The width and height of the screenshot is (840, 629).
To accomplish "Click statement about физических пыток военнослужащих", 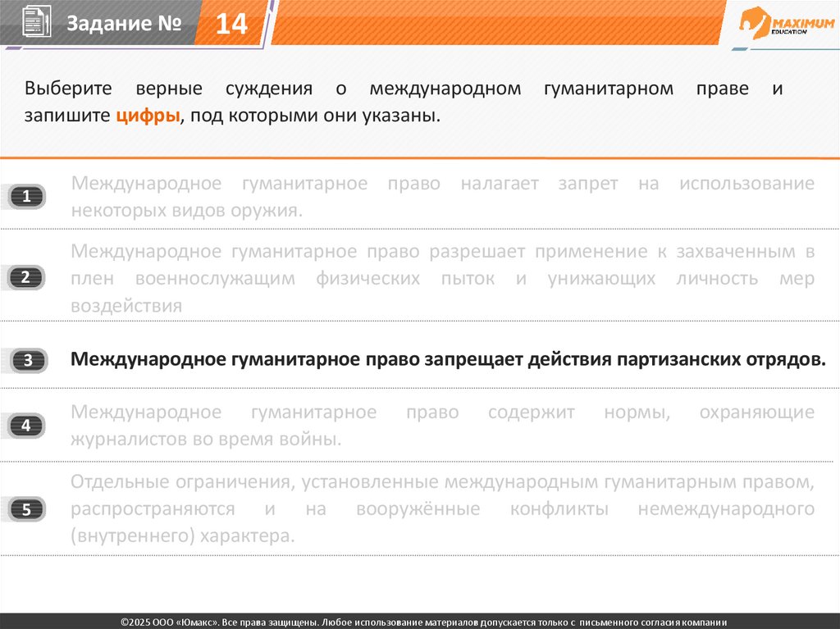I will 442,278.
